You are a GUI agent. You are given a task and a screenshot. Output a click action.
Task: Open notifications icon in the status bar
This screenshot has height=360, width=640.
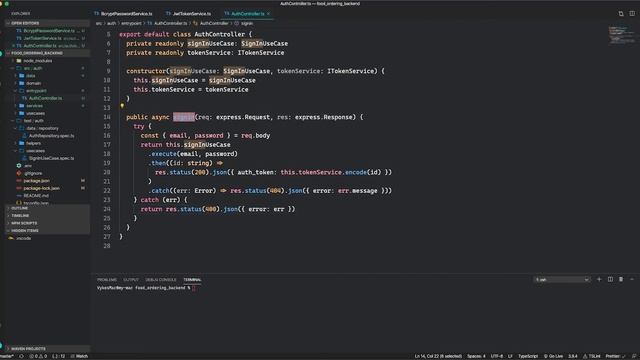634,356
